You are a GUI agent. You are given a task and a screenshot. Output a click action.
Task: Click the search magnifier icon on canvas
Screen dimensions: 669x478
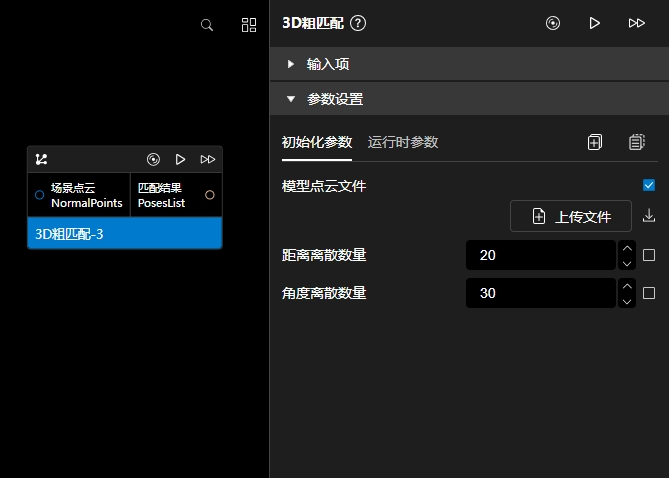pos(207,25)
